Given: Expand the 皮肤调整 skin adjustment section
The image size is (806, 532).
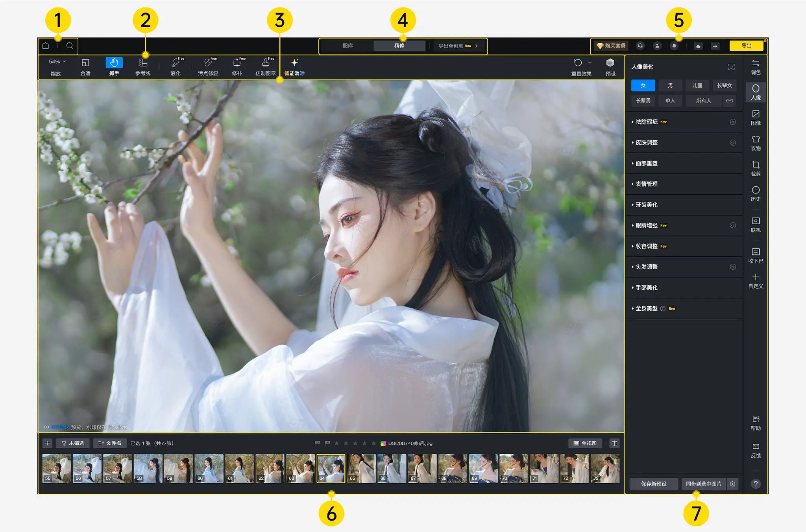Looking at the screenshot, I should click(647, 142).
